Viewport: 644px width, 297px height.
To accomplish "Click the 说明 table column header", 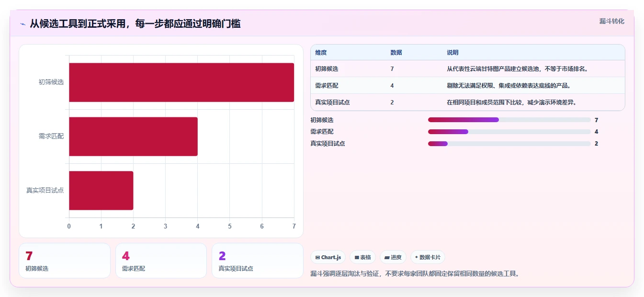I will point(452,52).
